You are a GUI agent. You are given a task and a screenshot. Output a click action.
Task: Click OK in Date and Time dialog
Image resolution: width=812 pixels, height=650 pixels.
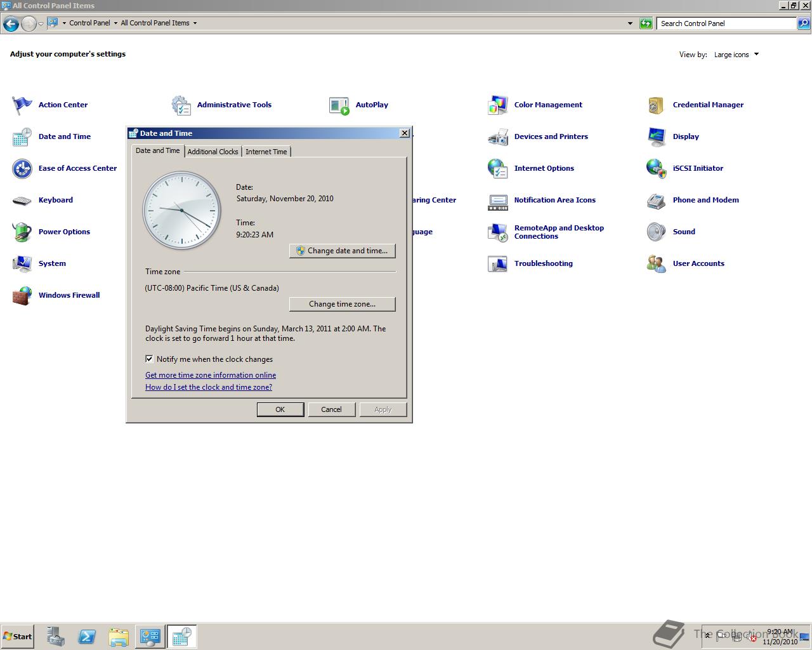pyautogui.click(x=280, y=409)
